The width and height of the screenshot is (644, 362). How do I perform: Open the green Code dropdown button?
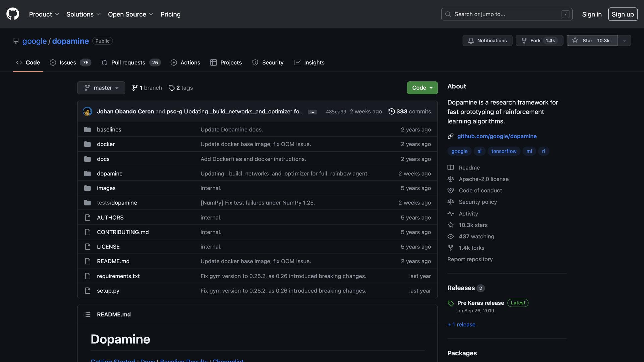(x=422, y=88)
